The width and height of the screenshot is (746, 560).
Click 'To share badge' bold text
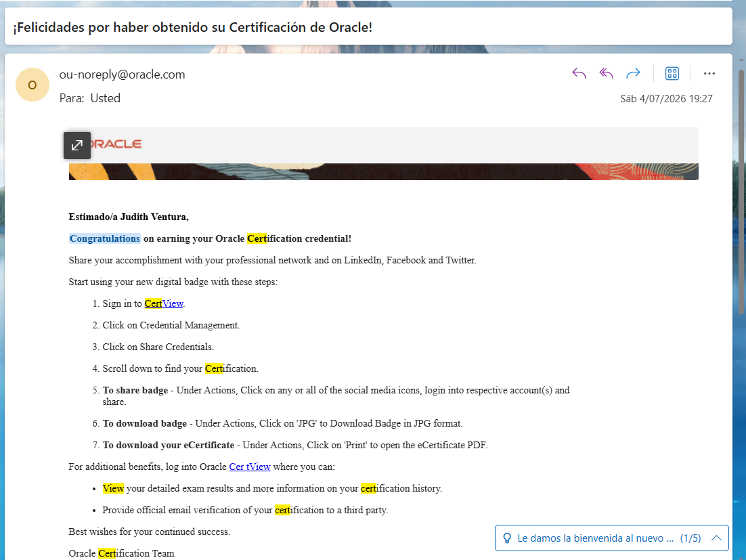[x=135, y=390]
